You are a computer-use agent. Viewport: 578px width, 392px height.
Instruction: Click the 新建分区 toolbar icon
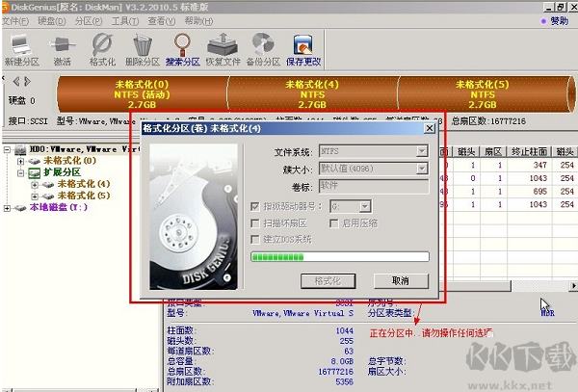coord(21,50)
